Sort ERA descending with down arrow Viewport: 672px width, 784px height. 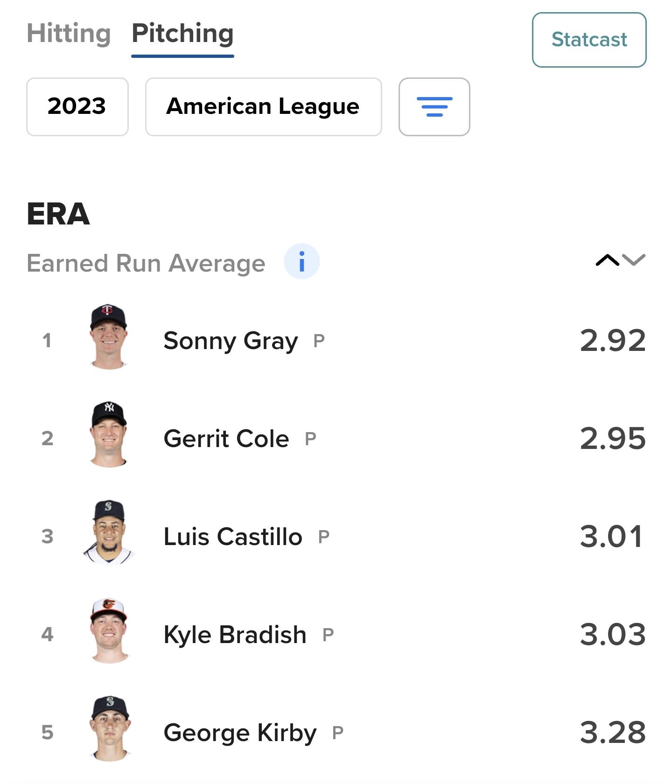[x=634, y=260]
